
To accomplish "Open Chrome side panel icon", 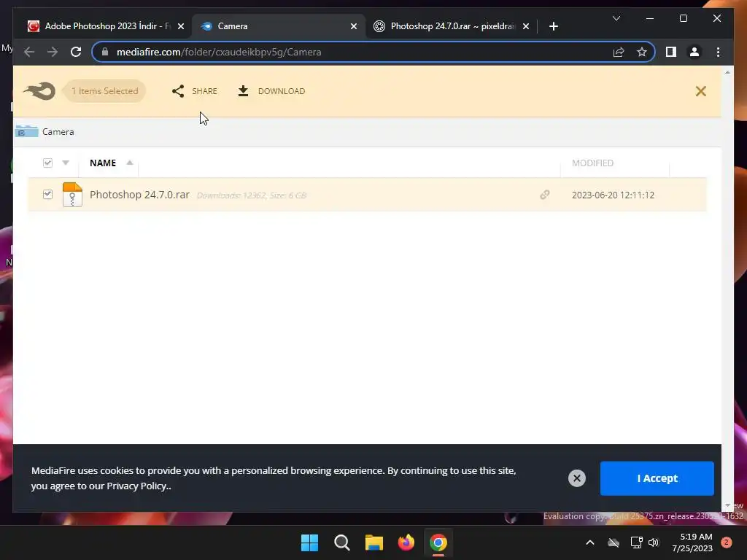I will [x=671, y=52].
